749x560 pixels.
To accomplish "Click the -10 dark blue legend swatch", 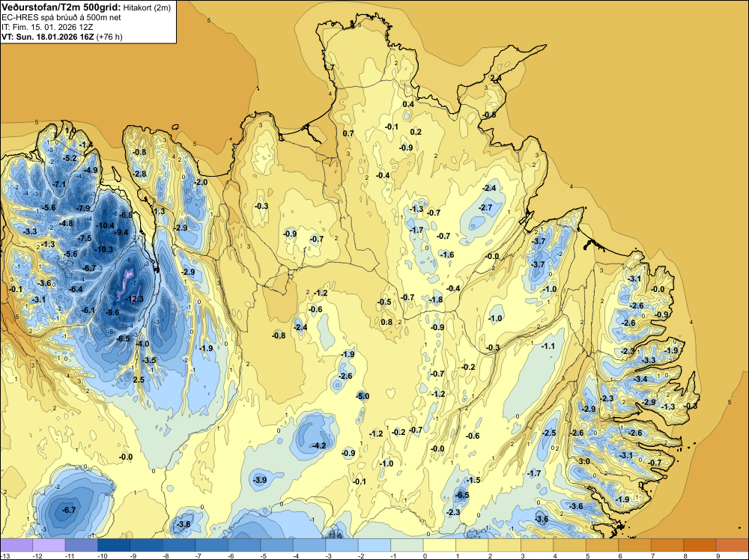I will coord(114,545).
